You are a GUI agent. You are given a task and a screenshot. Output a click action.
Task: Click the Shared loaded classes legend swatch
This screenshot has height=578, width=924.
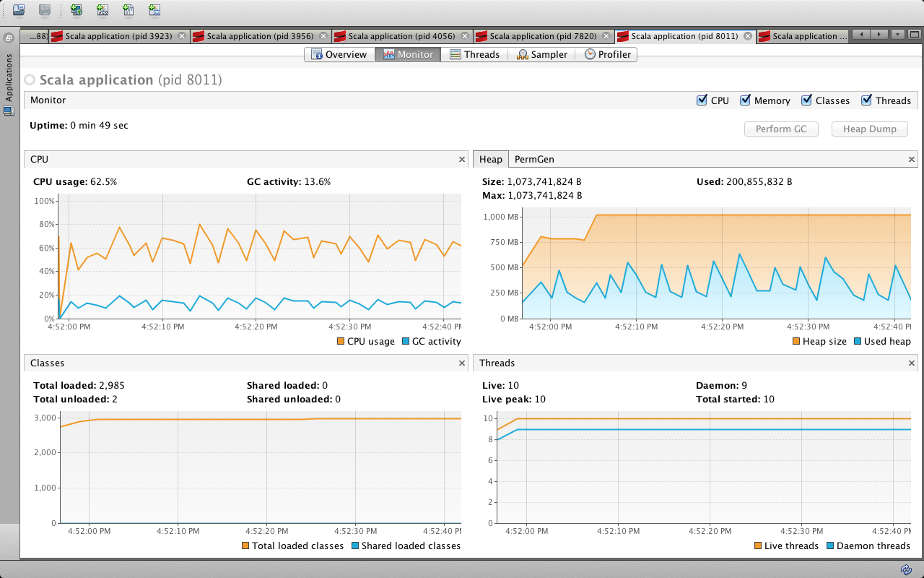click(x=355, y=545)
